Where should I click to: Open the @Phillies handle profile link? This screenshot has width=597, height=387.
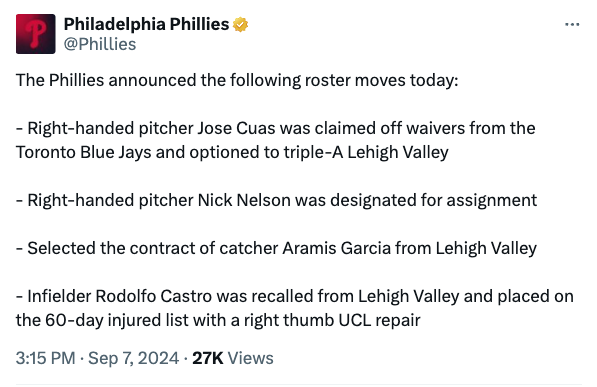point(100,44)
